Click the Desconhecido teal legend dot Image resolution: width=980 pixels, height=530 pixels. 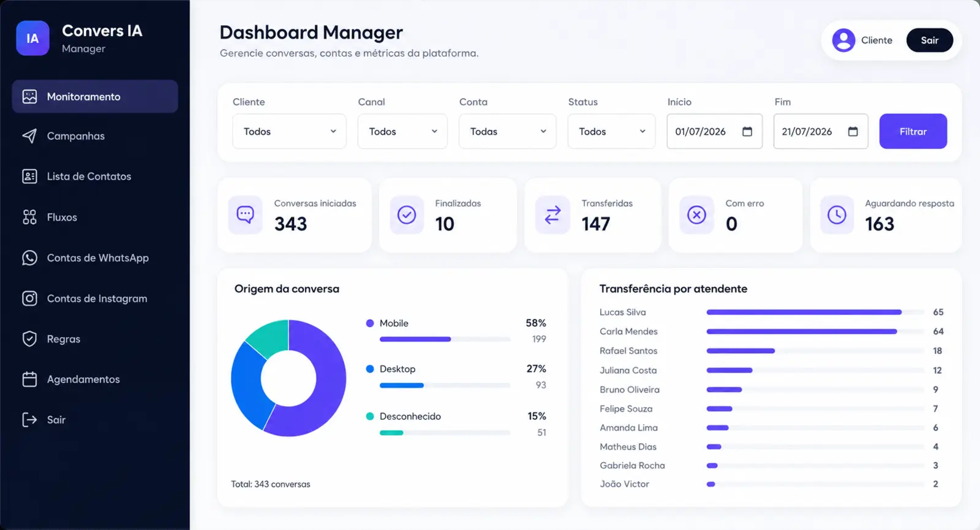pyautogui.click(x=370, y=416)
